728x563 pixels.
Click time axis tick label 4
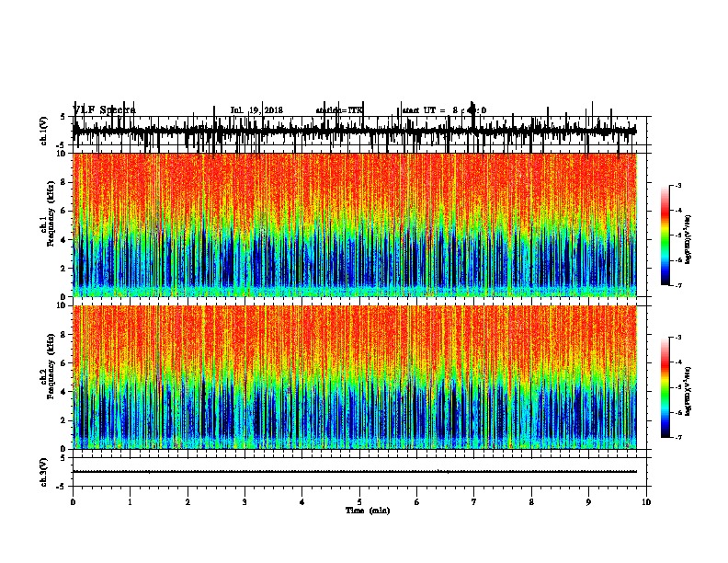coord(302,502)
